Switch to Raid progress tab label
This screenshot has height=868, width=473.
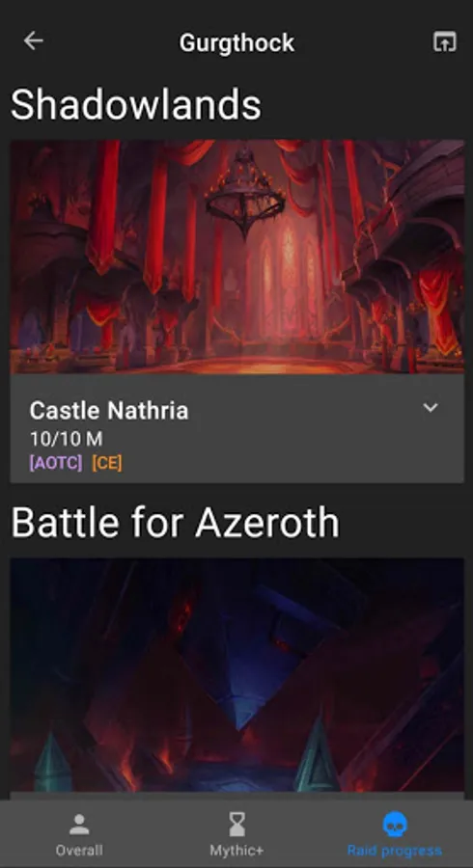point(395,851)
